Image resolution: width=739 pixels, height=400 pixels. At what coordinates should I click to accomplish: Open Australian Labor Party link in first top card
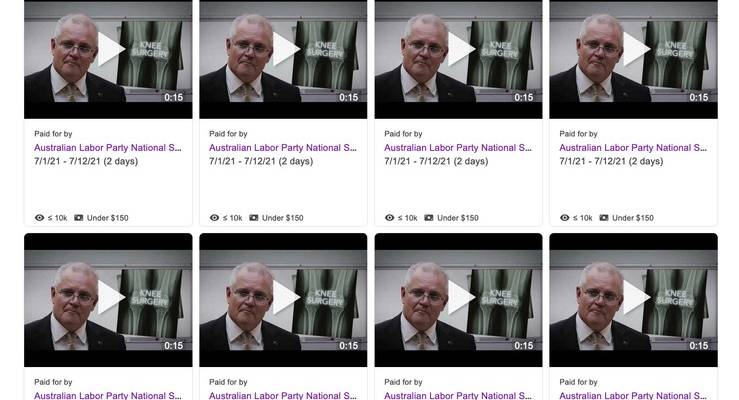coord(107,148)
